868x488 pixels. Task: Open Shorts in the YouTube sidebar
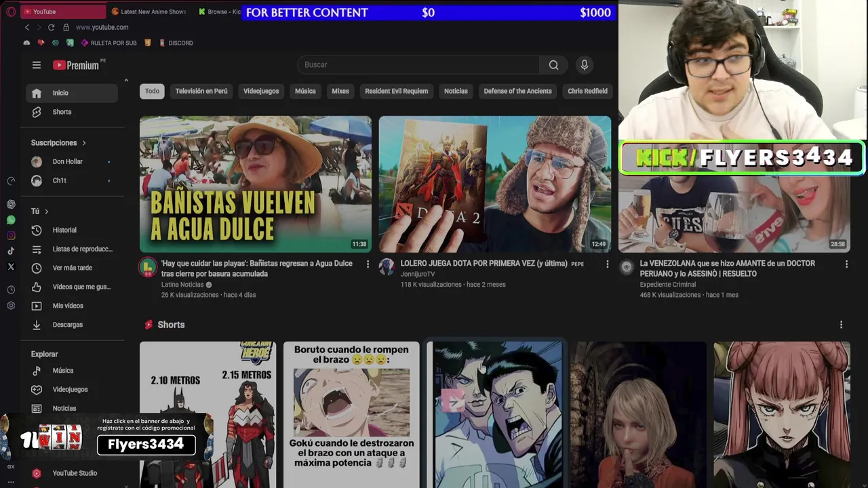(72, 112)
